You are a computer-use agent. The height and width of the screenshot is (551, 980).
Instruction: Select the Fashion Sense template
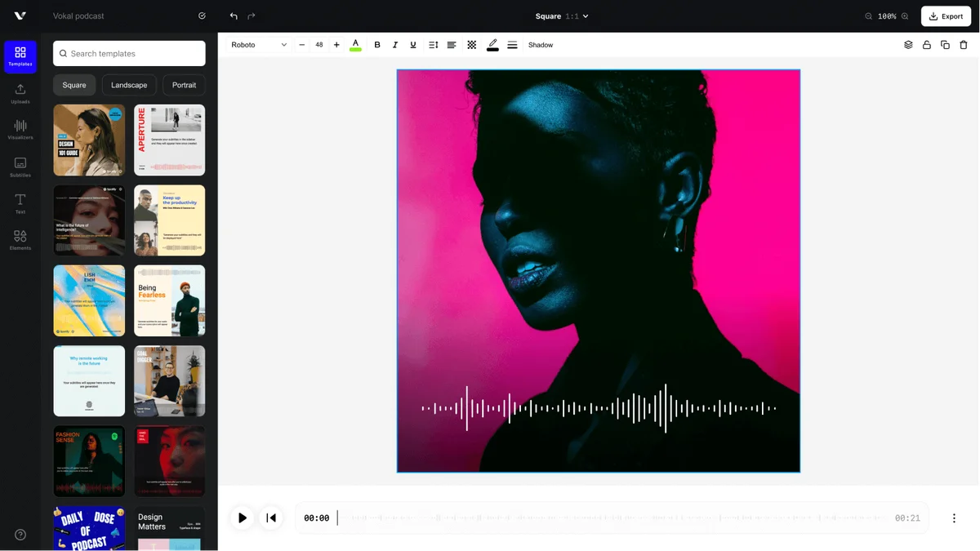tap(89, 461)
